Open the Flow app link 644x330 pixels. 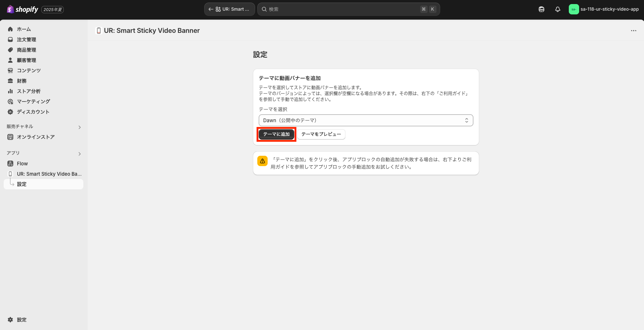43,164
